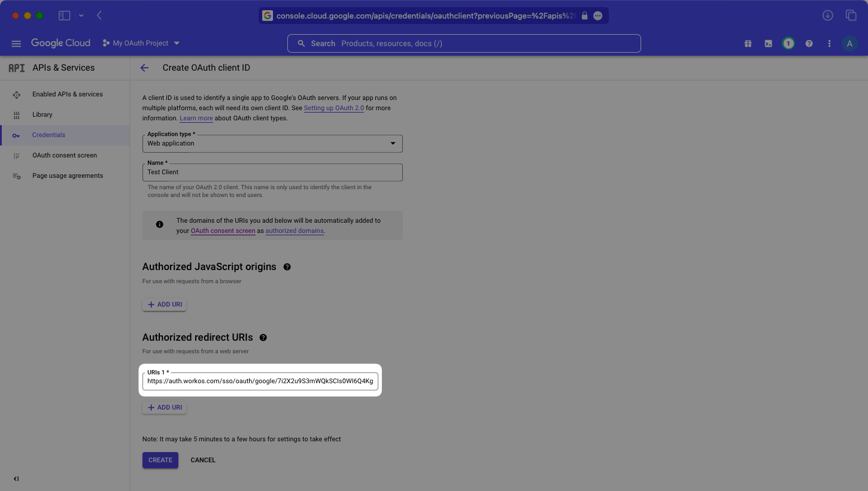Focus the search products and resources box
This screenshot has width=868, height=491.
464,44
